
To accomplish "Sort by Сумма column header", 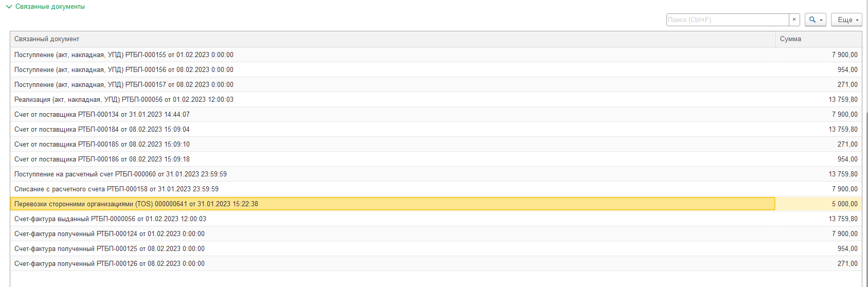I will [x=819, y=39].
